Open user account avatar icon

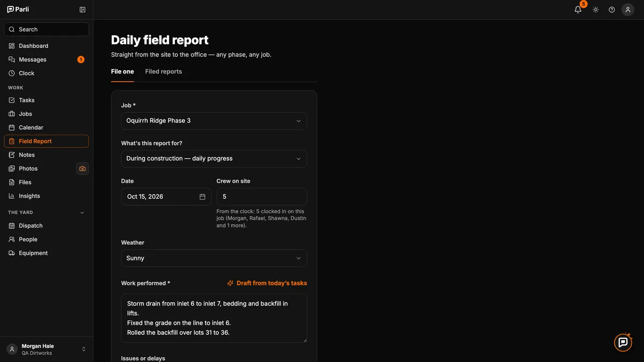click(628, 10)
